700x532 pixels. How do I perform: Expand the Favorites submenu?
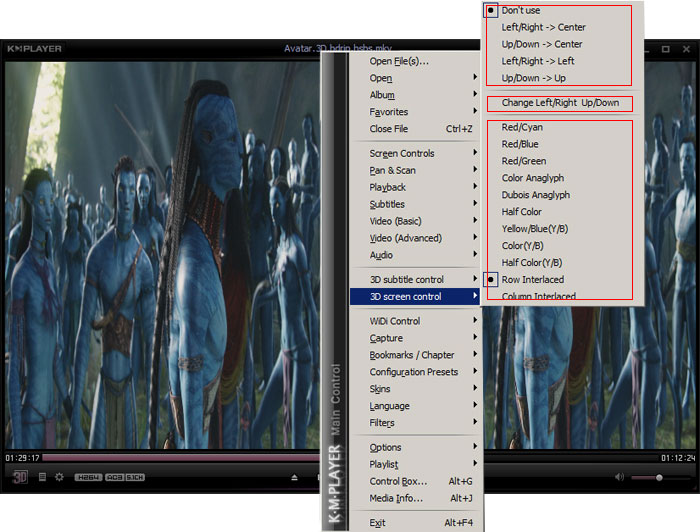click(x=415, y=112)
